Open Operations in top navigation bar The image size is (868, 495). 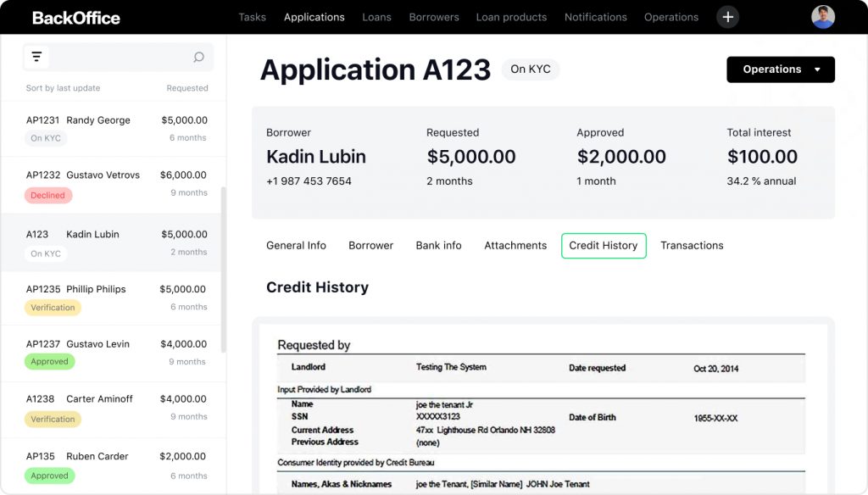click(x=671, y=17)
